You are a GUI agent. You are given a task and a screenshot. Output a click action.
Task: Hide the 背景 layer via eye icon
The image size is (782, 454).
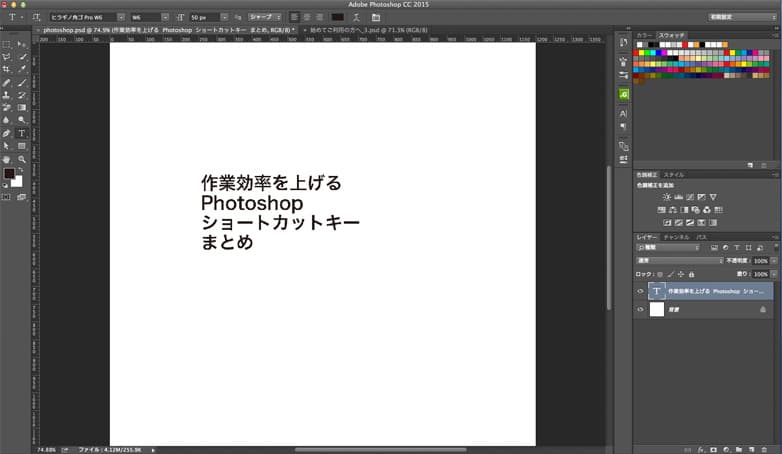coord(640,309)
